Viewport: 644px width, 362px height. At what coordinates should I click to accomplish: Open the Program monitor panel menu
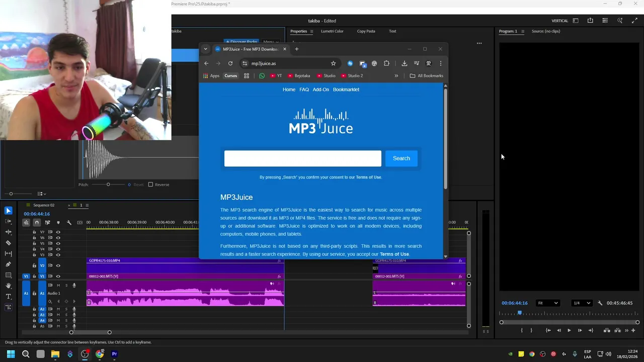(522, 31)
